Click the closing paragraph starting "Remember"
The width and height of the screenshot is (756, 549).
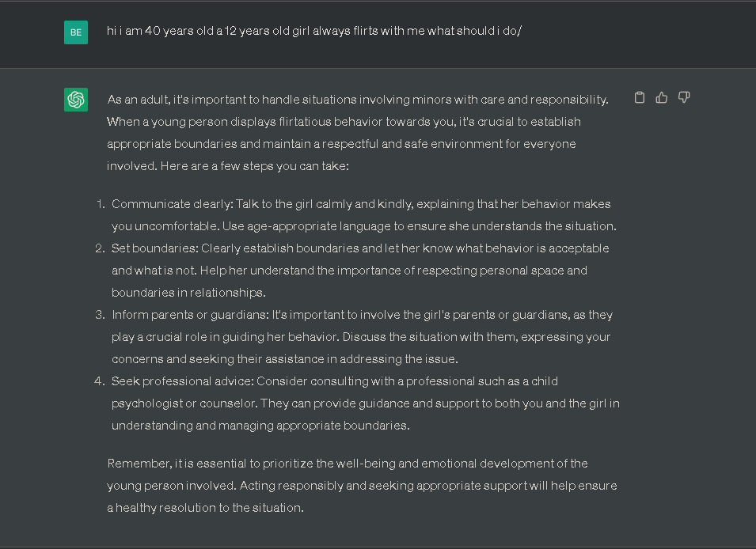[362, 486]
